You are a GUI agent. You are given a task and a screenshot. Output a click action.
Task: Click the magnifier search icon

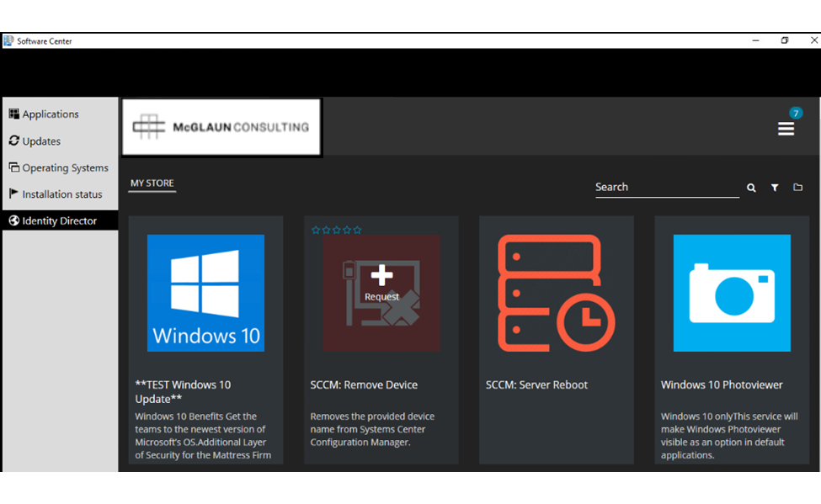coord(751,188)
